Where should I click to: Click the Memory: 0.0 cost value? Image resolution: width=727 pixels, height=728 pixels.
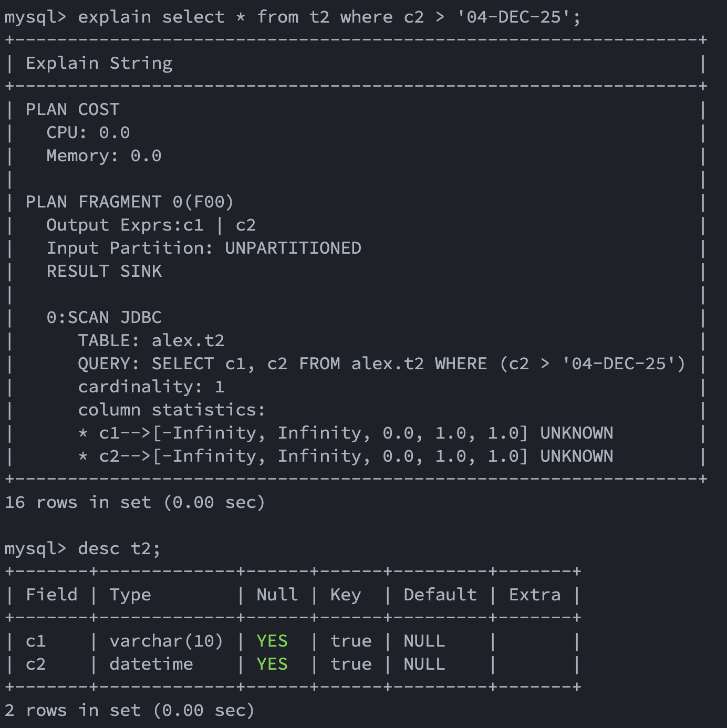(x=104, y=155)
